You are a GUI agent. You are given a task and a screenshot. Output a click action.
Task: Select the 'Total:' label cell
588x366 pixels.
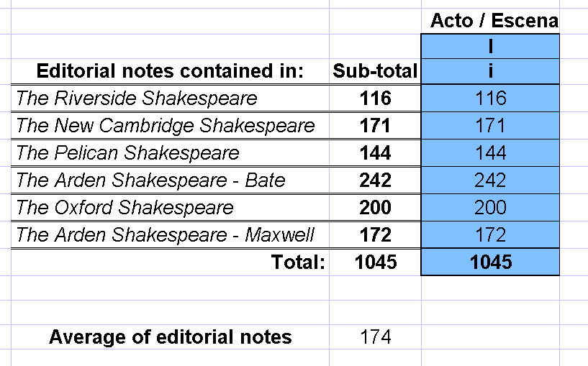coord(171,262)
